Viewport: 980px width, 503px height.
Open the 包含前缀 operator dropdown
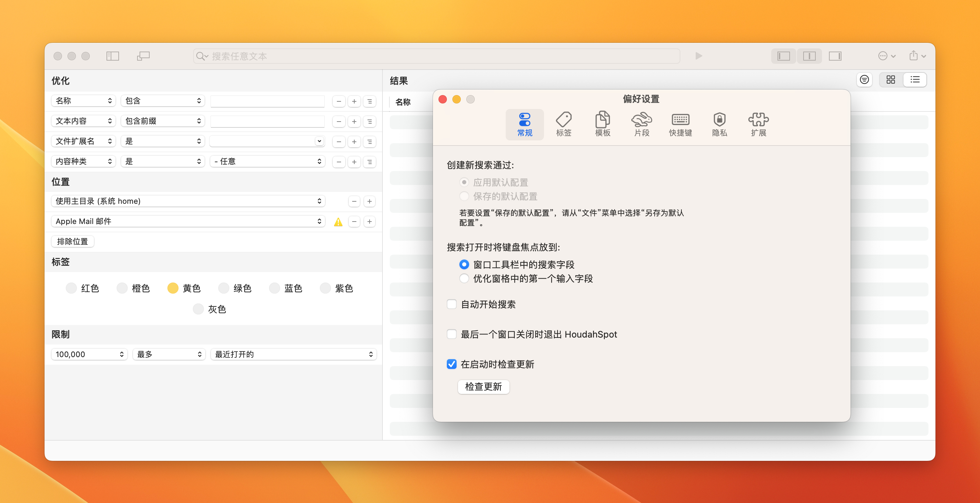tap(163, 121)
